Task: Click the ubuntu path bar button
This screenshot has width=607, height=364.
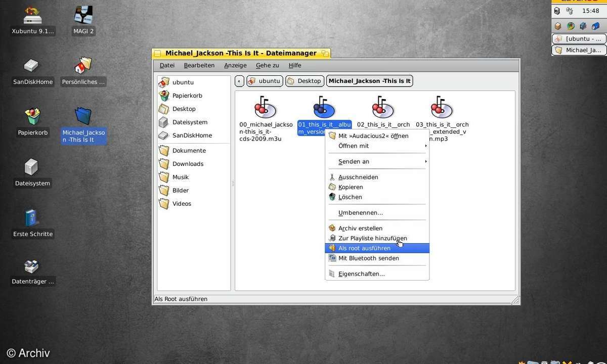Action: (x=265, y=81)
